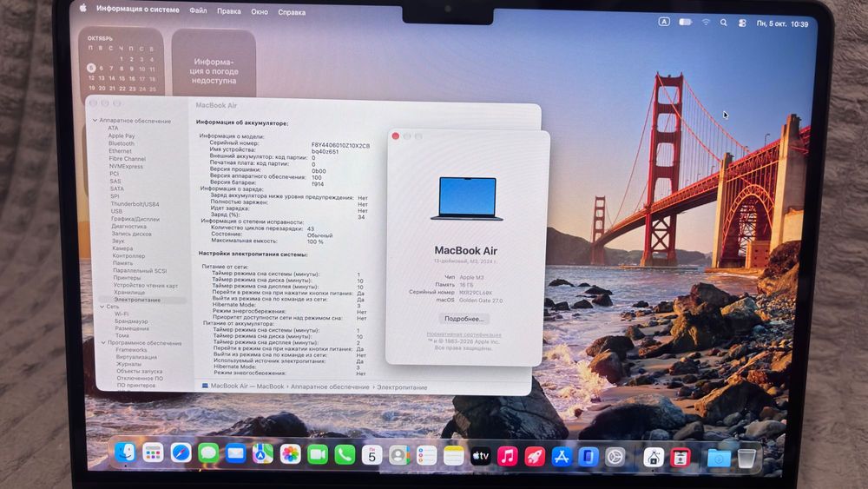Viewport: 868px width, 489px height.
Task: Open Maps app in the Dock
Action: coord(262,454)
